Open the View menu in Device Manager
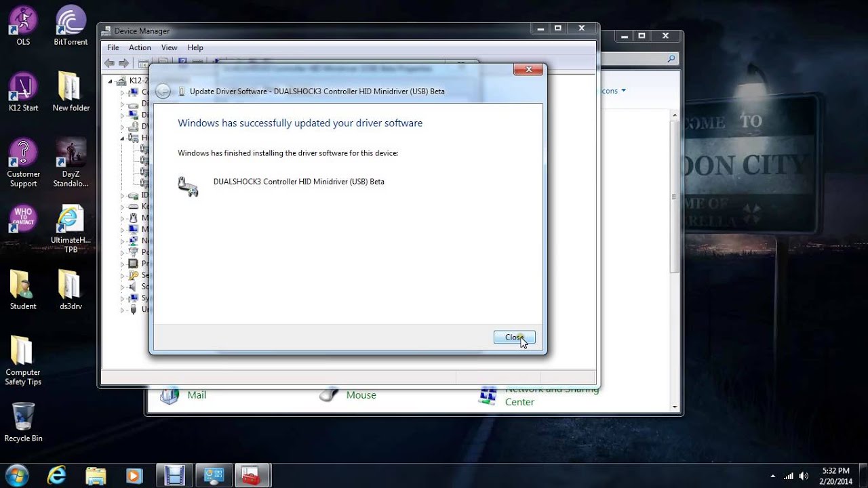The height and width of the screenshot is (488, 868). click(170, 47)
